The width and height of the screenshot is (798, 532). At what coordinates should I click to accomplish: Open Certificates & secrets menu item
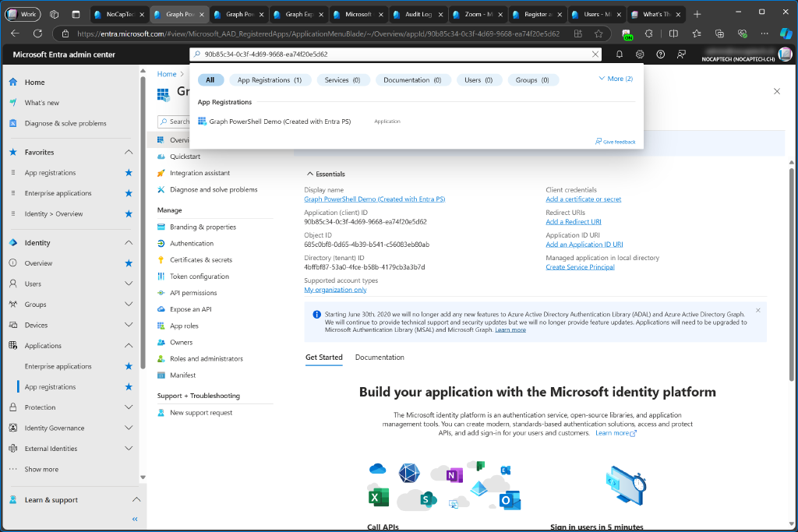[x=200, y=260]
